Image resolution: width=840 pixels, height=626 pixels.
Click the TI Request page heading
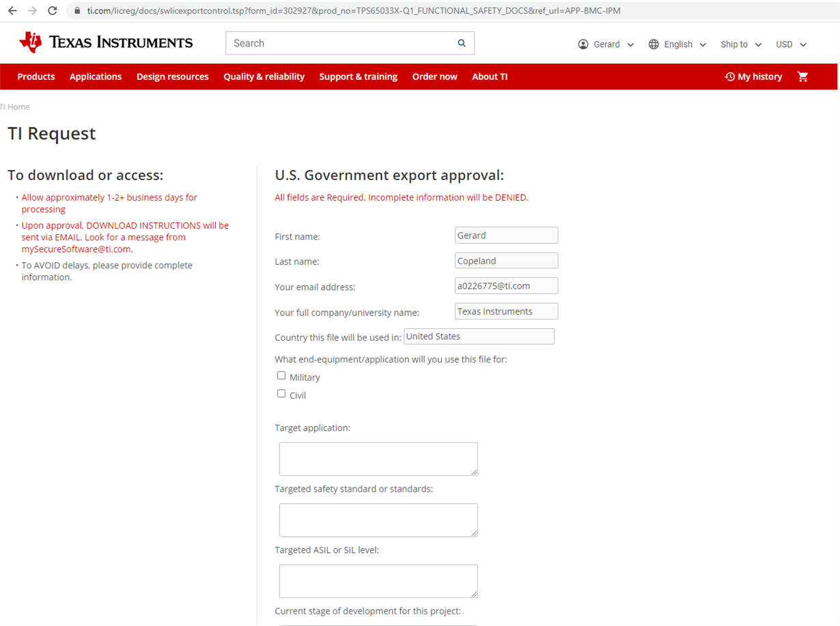52,134
